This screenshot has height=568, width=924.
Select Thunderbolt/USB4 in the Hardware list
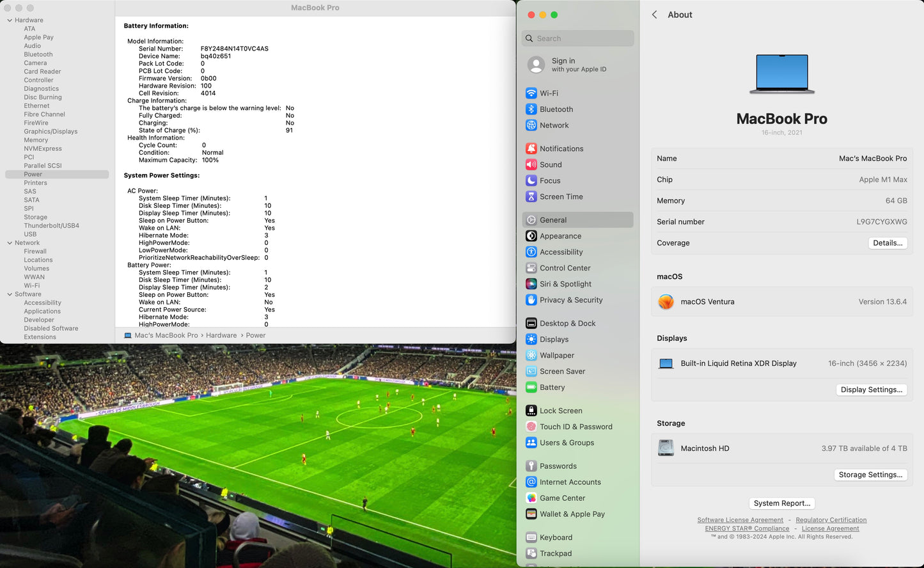click(x=52, y=226)
